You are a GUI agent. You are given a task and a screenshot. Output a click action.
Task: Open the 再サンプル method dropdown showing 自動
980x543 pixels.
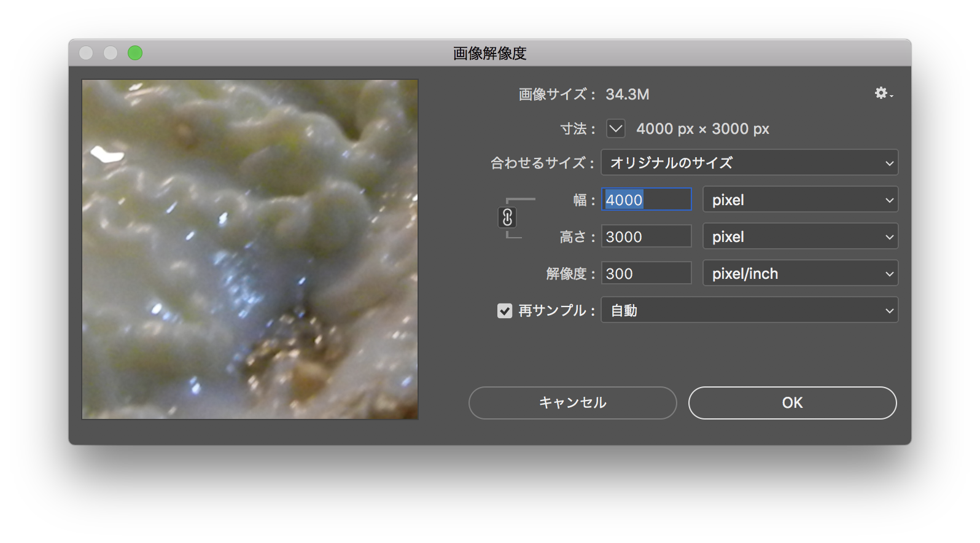pos(749,310)
